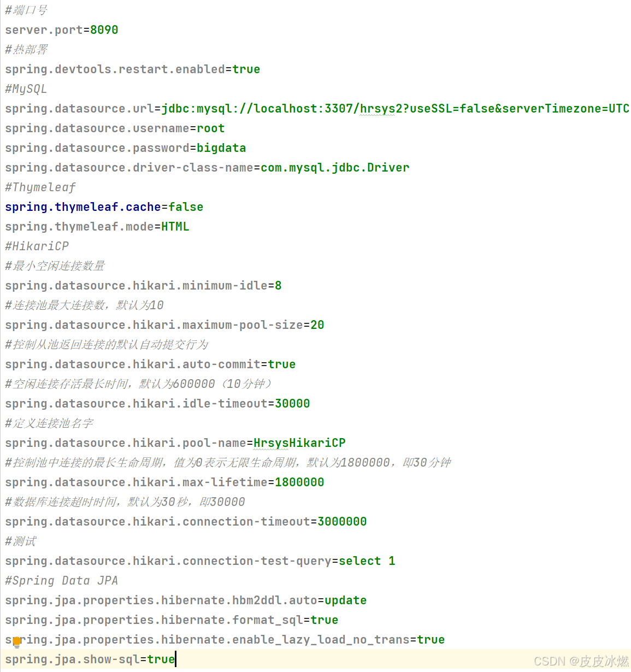Click the maximum-pool-size=20 line
631x672 pixels.
click(164, 325)
